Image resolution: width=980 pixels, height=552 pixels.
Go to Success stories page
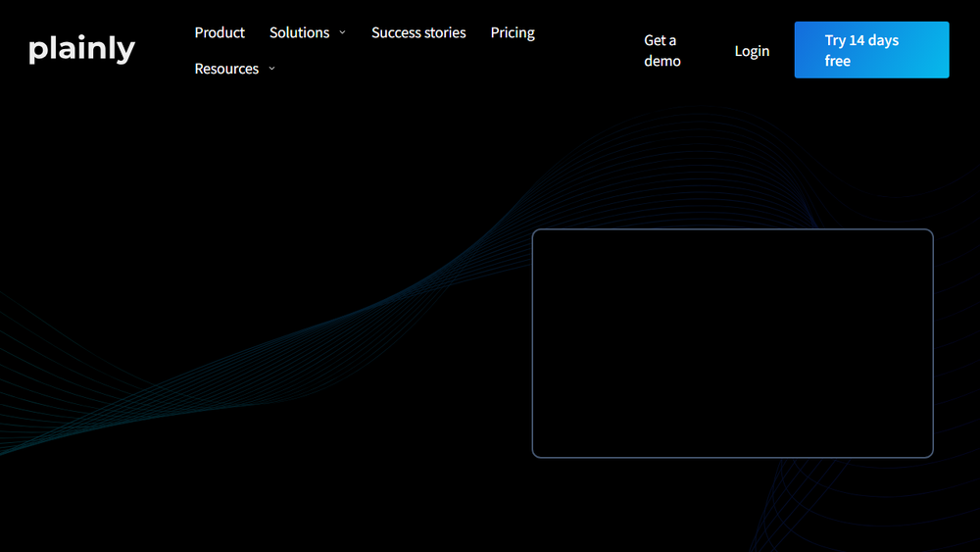point(418,32)
